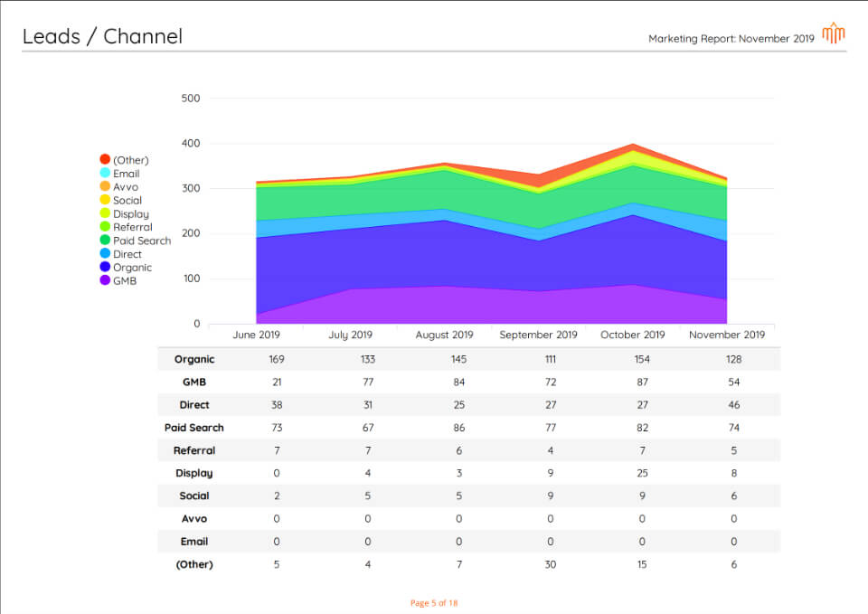Click the 'Social' table row header
This screenshot has width=868, height=614.
194,496
